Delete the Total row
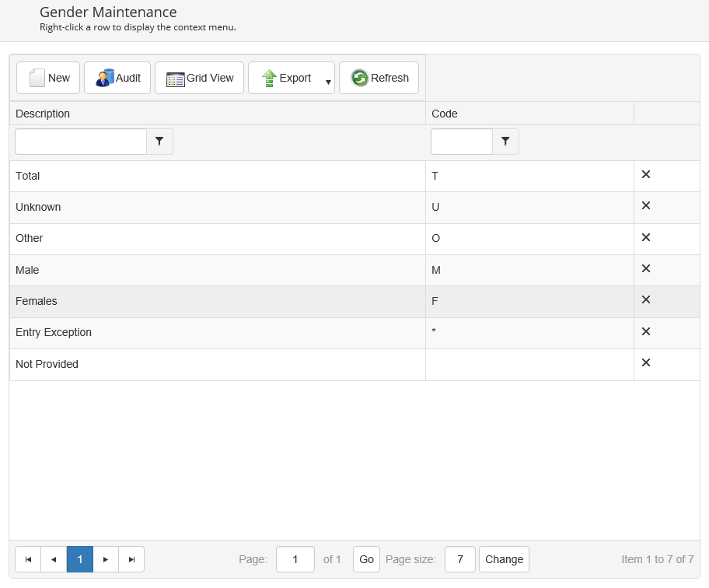Screen dimensions: 709x588 click(646, 175)
